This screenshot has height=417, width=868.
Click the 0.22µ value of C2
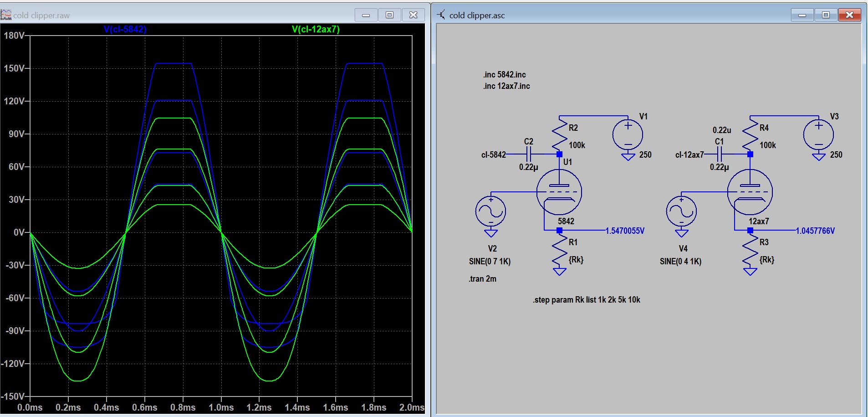click(x=529, y=167)
